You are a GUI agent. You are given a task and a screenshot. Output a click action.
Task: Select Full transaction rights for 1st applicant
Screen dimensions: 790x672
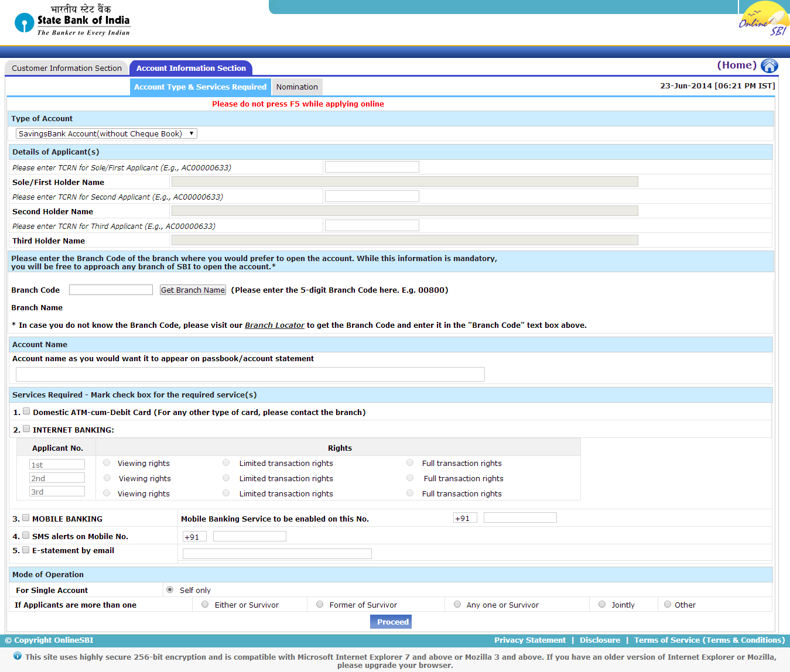[x=410, y=462]
